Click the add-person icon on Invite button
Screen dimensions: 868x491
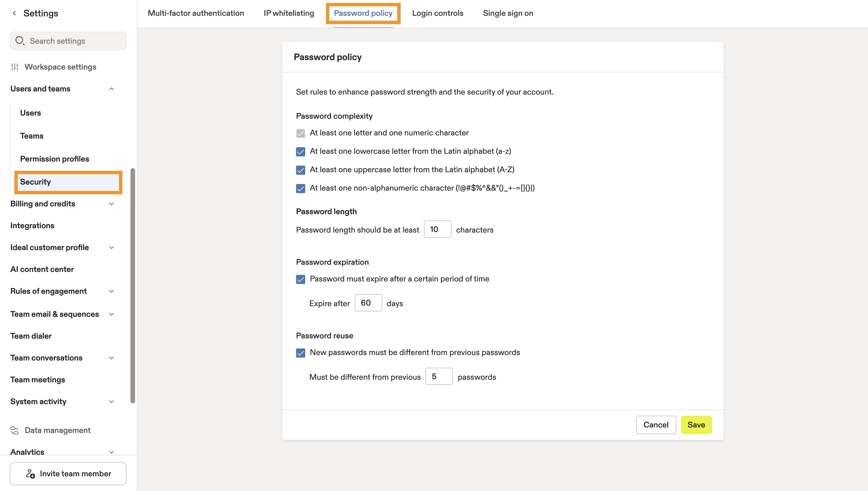[x=30, y=473]
